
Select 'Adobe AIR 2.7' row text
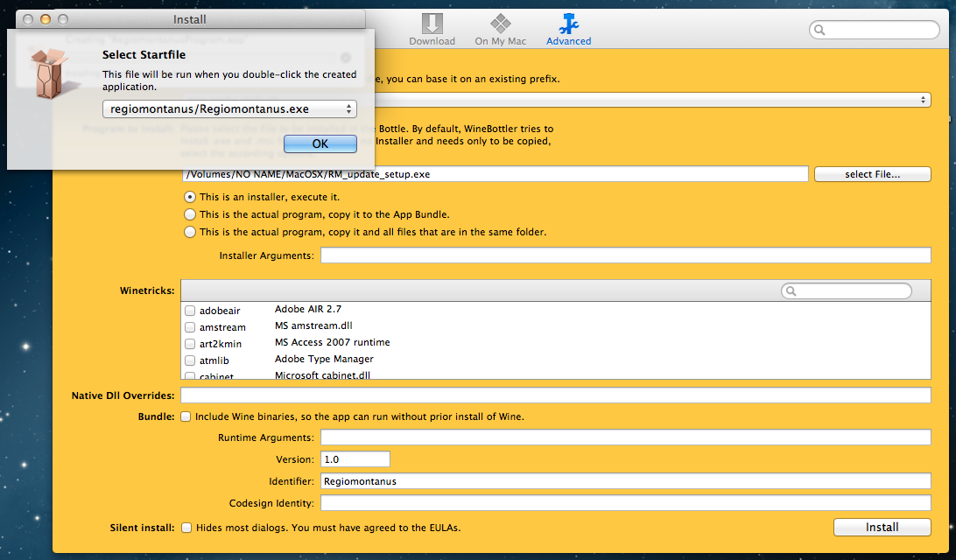(308, 309)
